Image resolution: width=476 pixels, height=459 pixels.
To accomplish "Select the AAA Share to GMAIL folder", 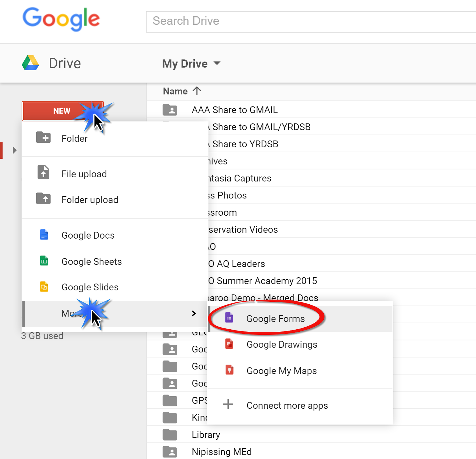I will tap(234, 110).
